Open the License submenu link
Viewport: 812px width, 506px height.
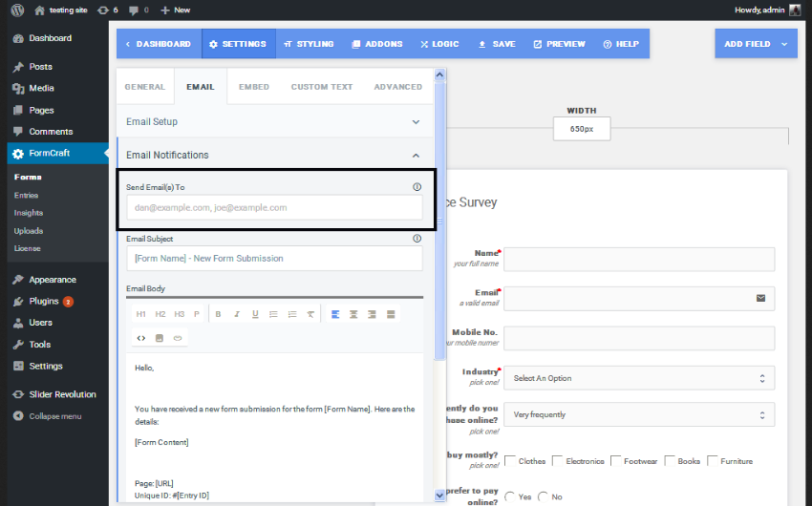click(27, 248)
